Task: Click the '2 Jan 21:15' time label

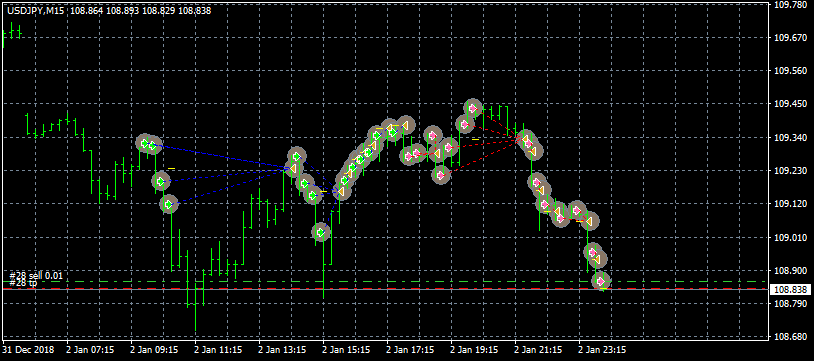Action: coord(538,350)
